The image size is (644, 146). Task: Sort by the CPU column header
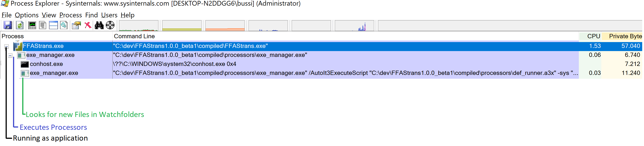click(x=590, y=36)
